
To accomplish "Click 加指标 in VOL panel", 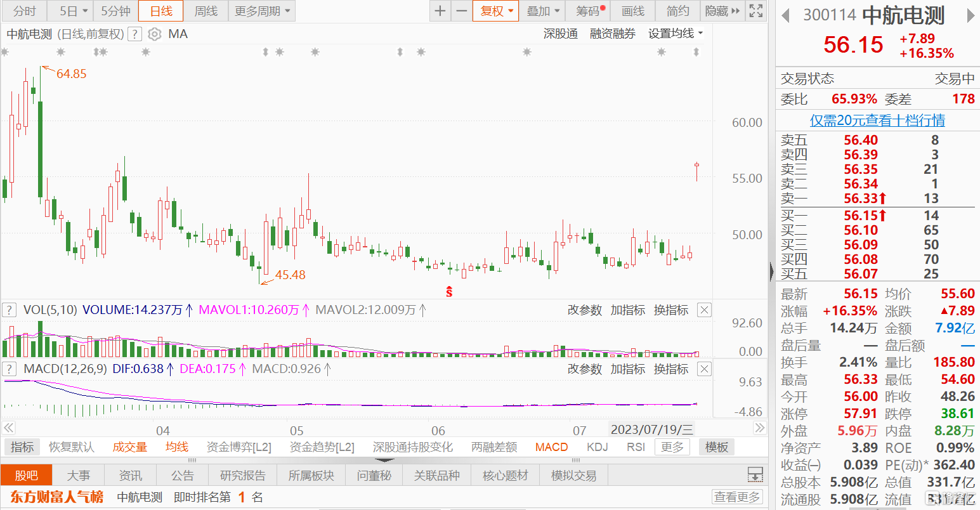I will coord(628,310).
